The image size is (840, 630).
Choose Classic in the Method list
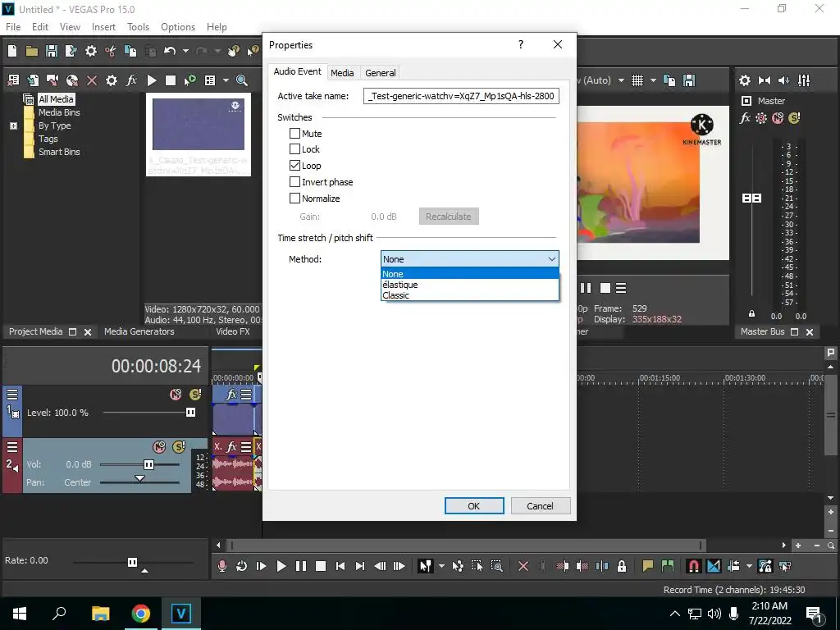470,295
